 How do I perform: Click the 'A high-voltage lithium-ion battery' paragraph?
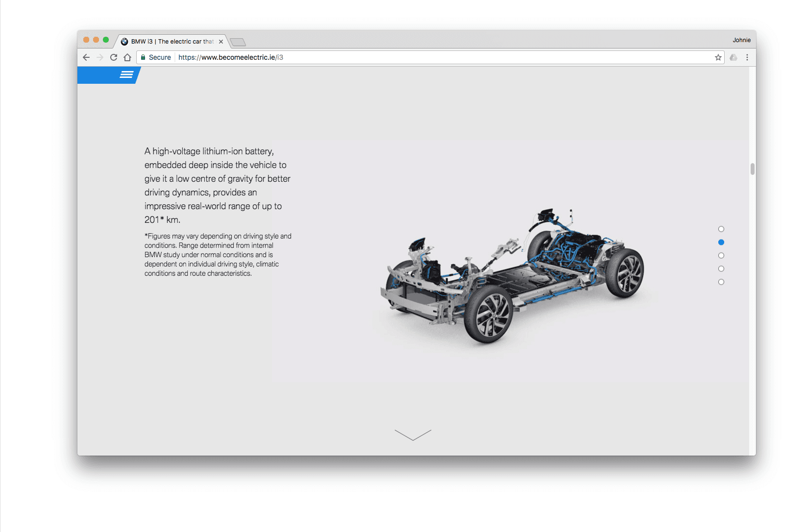tap(218, 185)
